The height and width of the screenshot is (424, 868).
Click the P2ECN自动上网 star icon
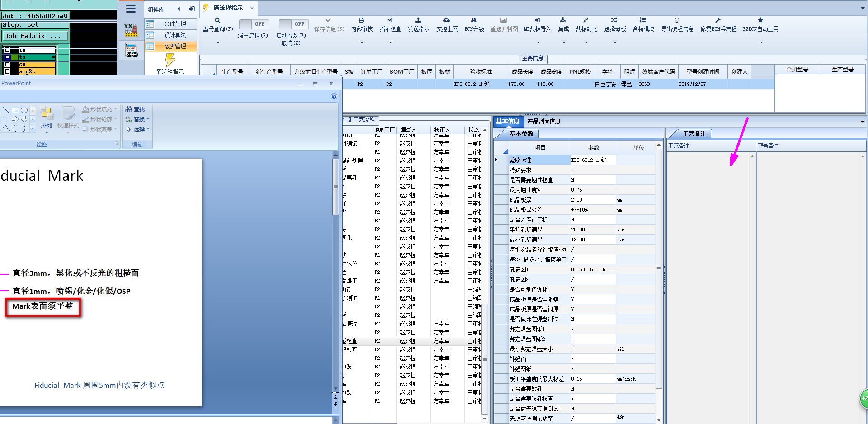(760, 20)
